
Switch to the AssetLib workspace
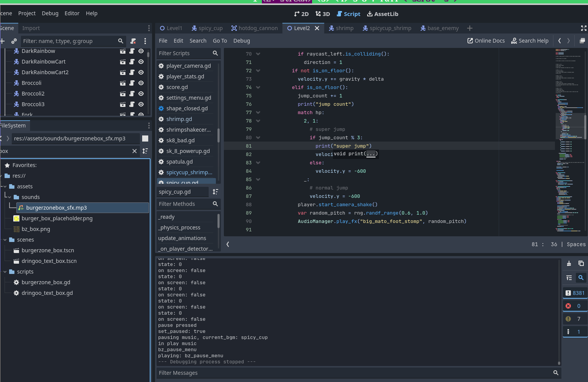[382, 14]
